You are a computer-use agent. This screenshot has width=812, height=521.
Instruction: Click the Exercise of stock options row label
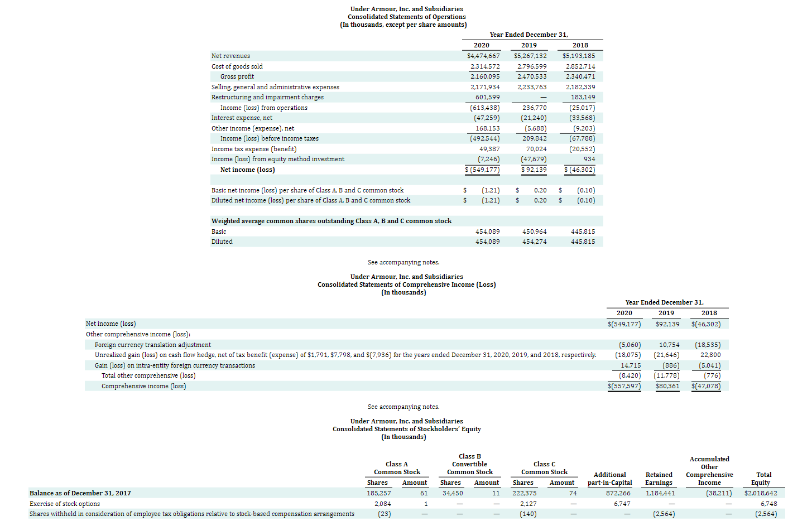[x=64, y=504]
